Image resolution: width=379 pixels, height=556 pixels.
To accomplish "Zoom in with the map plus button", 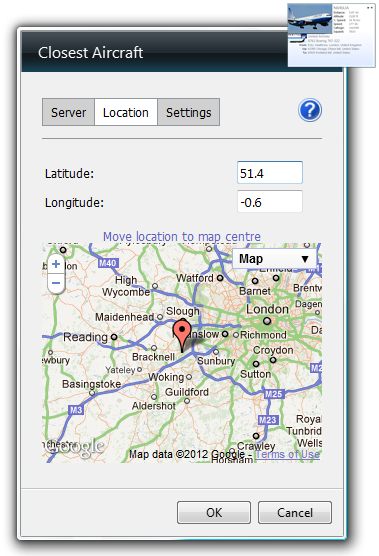I will pos(56,264).
